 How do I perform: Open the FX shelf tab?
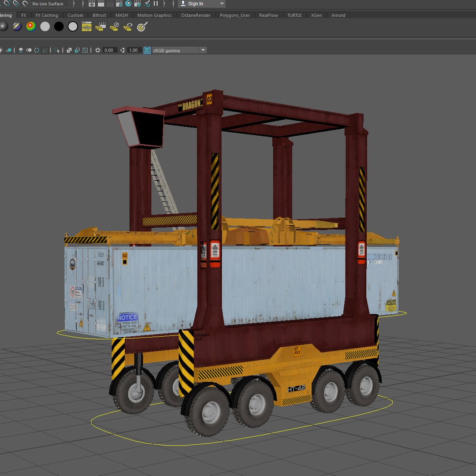tap(23, 15)
